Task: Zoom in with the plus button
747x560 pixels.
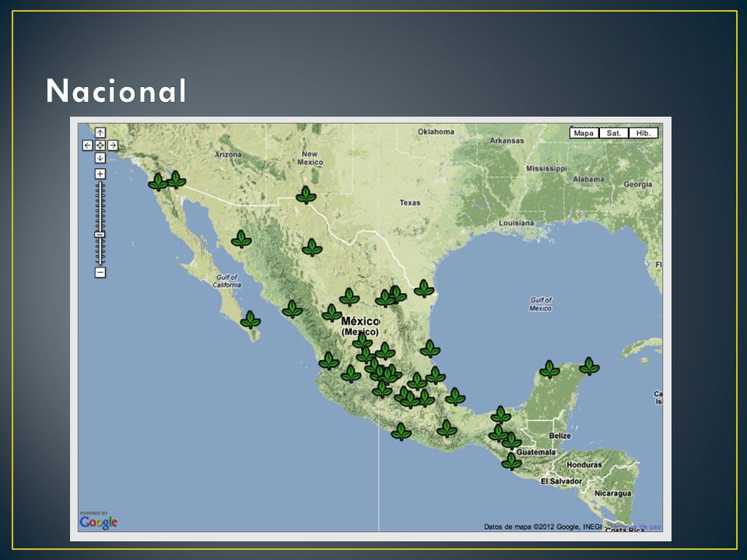Action: (x=100, y=173)
